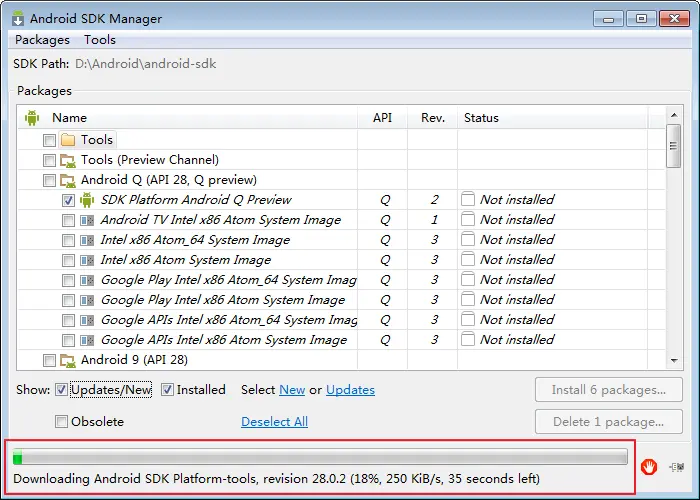Click the Android TV Intel x86 image icon

pyautogui.click(x=87, y=220)
